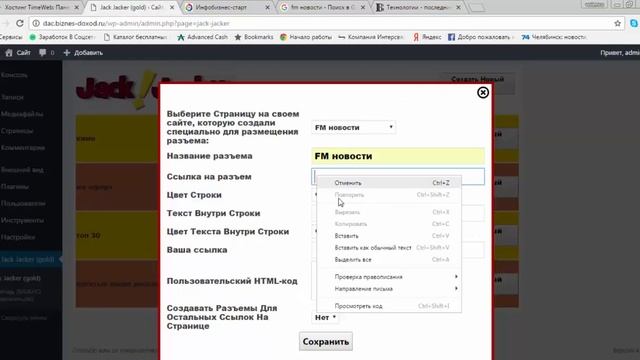Open Страницы in the WordPress sidebar
640x360 pixels.
[17, 131]
